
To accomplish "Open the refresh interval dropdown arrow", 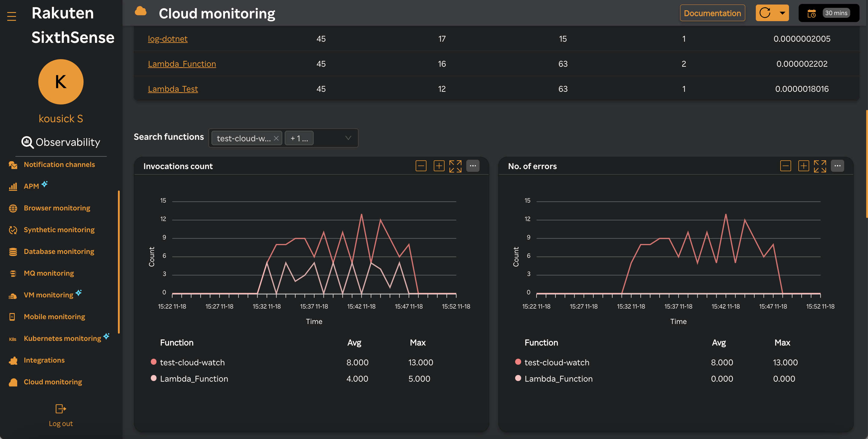I will tap(782, 13).
